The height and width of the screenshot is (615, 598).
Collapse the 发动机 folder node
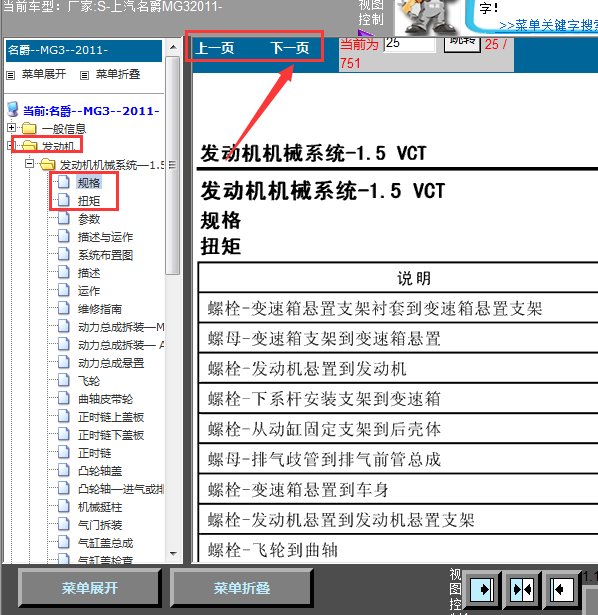(10, 146)
